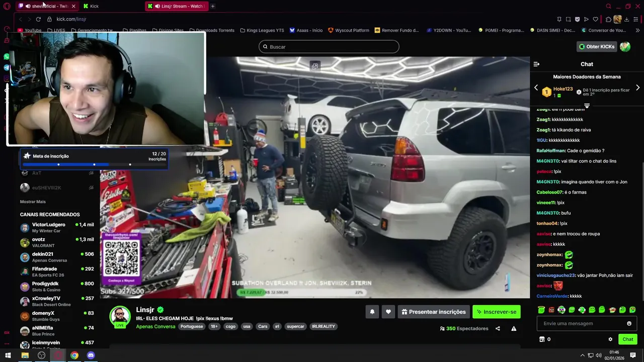
Task: Open the emoji picker in message box
Action: tap(629, 324)
